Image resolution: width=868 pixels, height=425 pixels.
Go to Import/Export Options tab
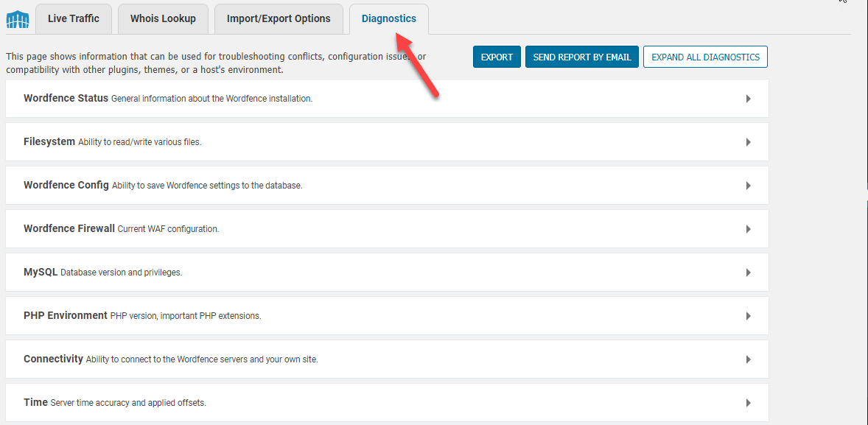pyautogui.click(x=279, y=19)
